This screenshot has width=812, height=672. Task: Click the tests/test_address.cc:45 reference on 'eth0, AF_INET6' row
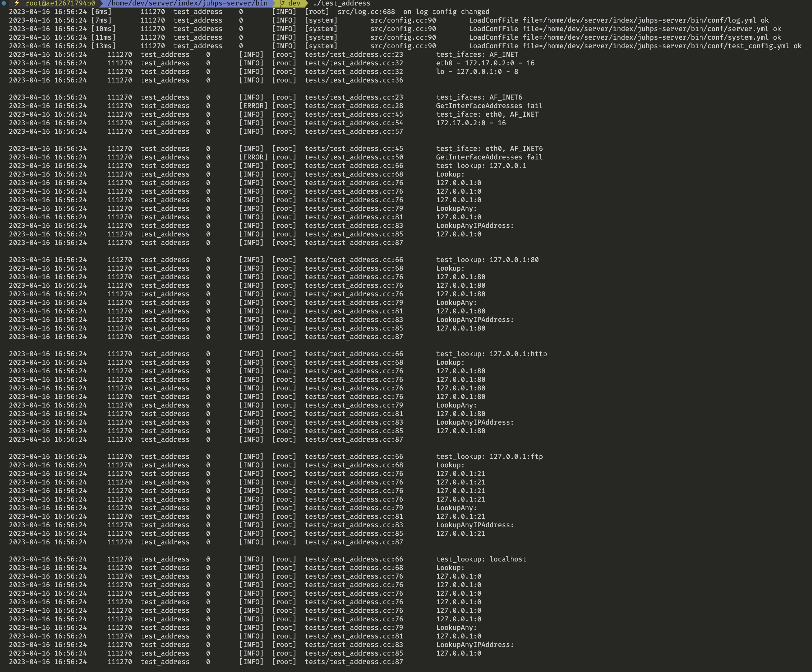(x=354, y=149)
